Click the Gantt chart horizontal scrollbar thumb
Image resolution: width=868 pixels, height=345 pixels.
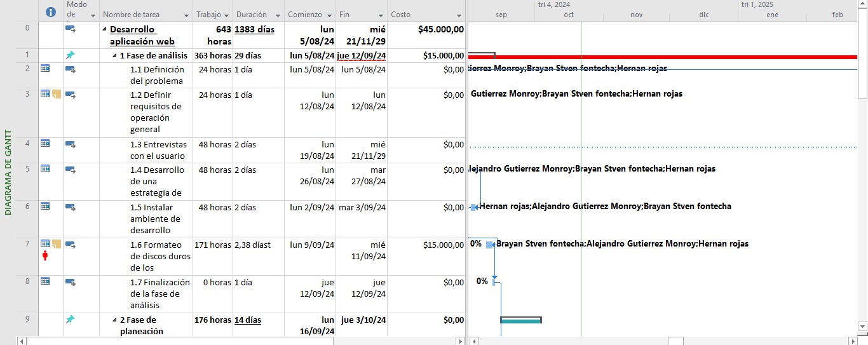675,341
